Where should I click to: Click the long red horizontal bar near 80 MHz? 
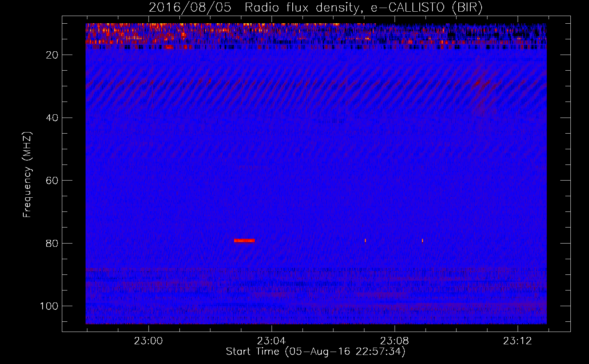point(244,241)
